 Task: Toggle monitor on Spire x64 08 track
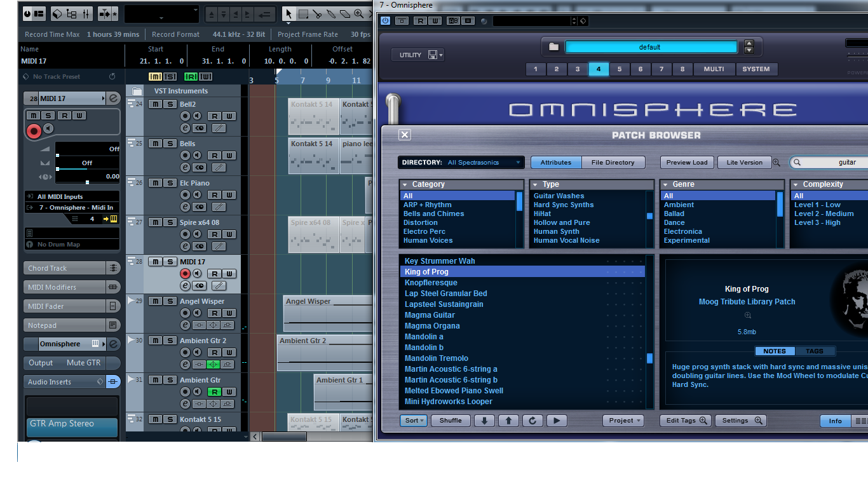point(197,234)
